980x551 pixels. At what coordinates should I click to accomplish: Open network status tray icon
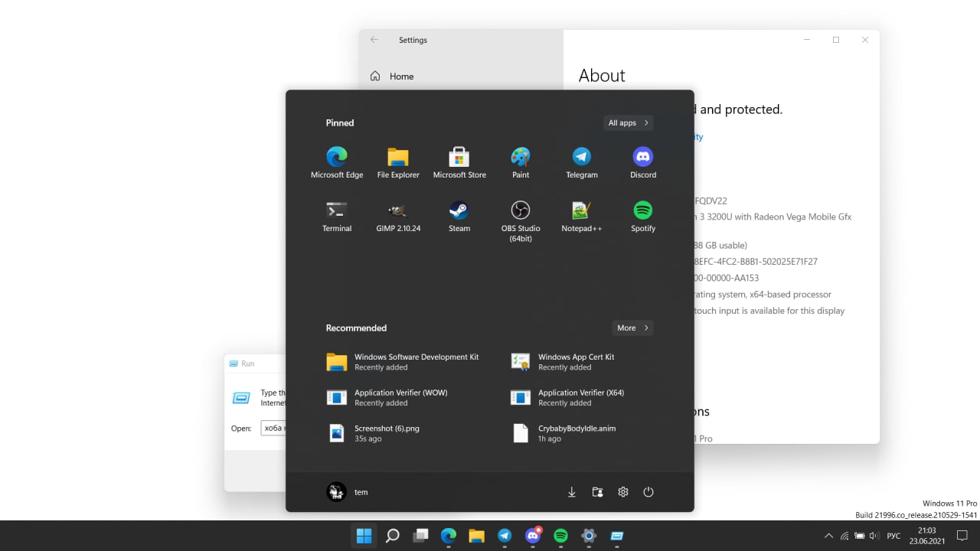[844, 536]
